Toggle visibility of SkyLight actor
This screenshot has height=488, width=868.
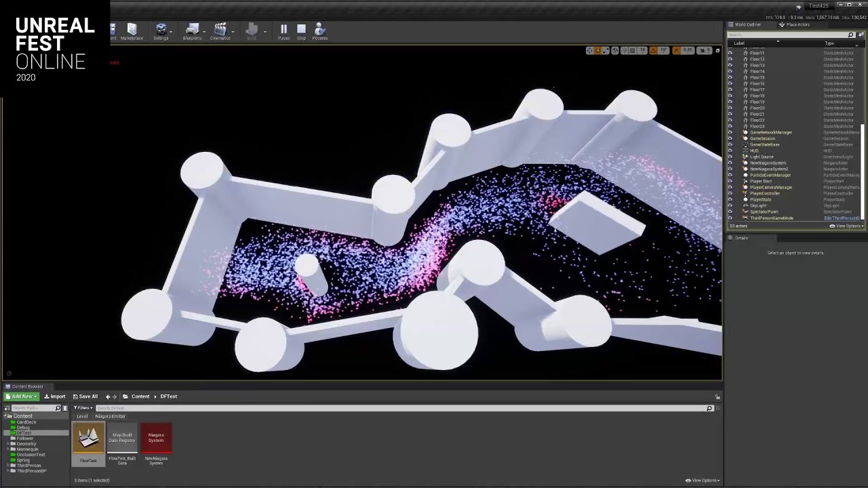[x=730, y=205]
